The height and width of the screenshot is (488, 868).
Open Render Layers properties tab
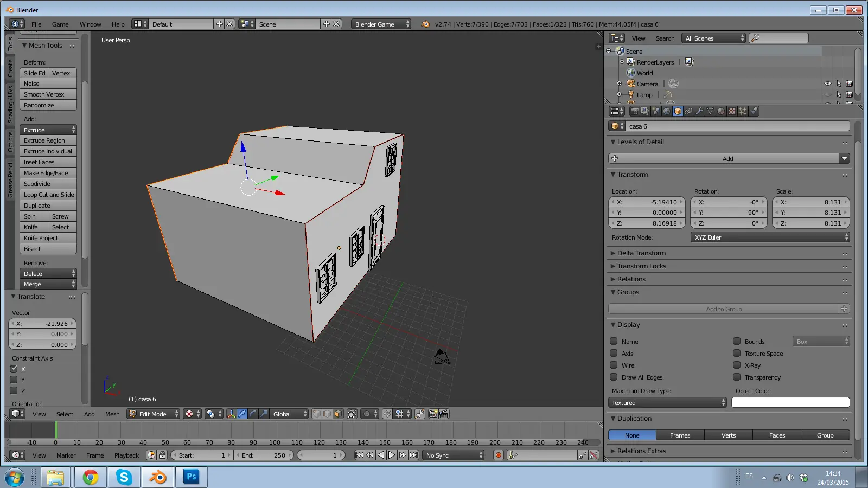tap(645, 111)
